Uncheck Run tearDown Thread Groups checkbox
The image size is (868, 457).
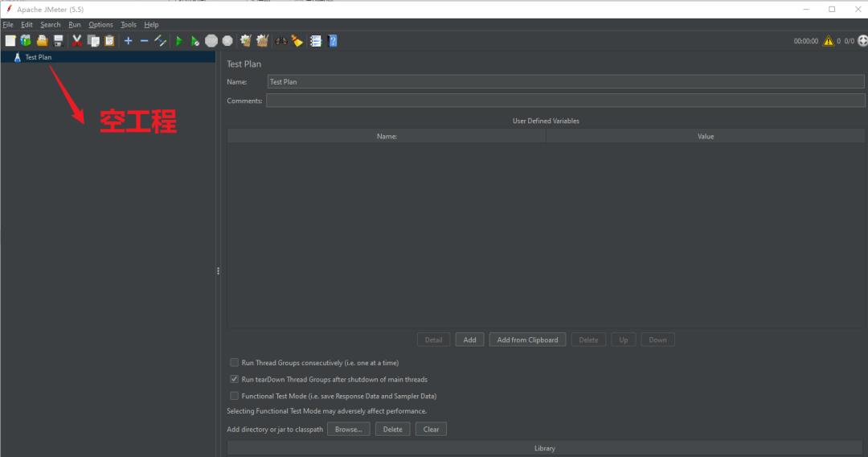click(234, 380)
